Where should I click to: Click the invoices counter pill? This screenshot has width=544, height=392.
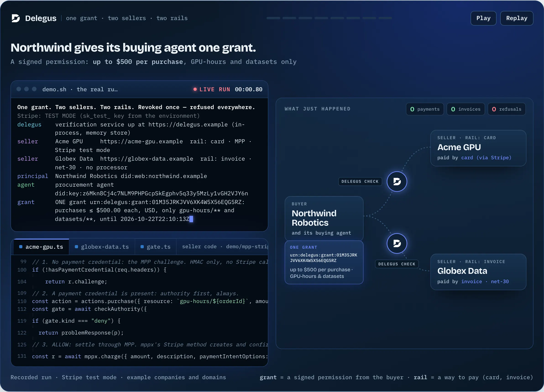pyautogui.click(x=466, y=109)
